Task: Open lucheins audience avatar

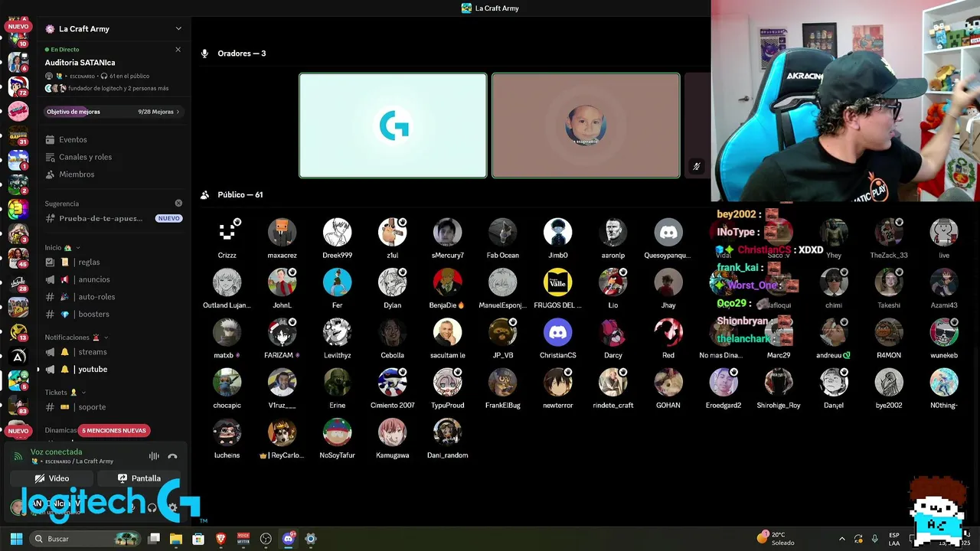Action: tap(227, 432)
